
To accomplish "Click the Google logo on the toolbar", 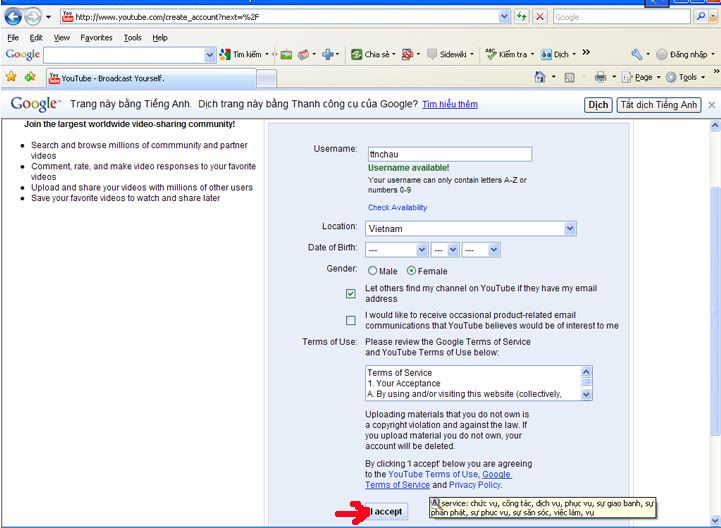I will (23, 55).
